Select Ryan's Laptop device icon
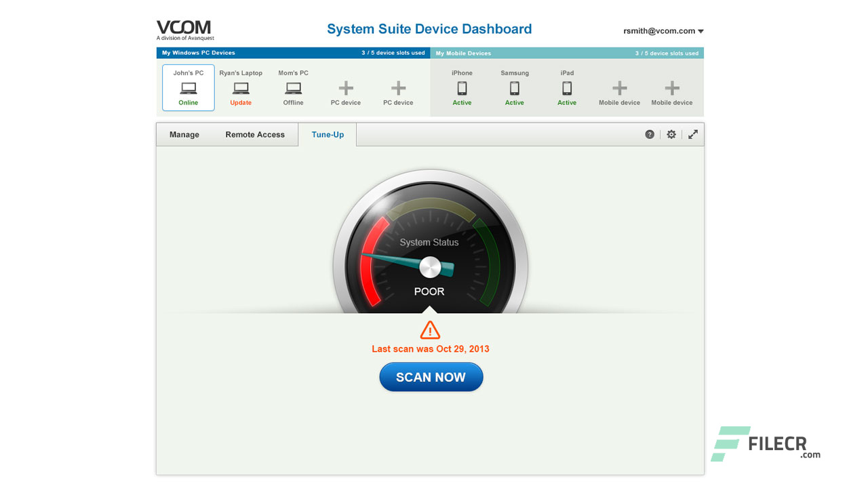Screen dimensions: 868x488 point(241,88)
